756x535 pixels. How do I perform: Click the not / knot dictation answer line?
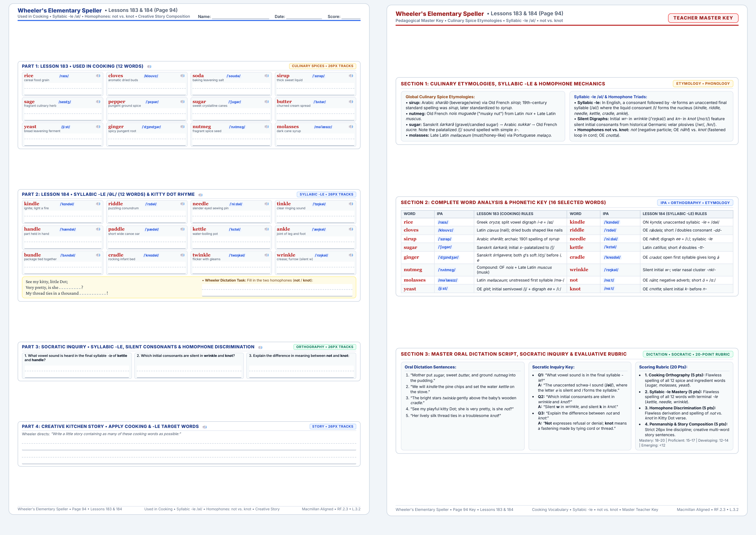point(277,290)
